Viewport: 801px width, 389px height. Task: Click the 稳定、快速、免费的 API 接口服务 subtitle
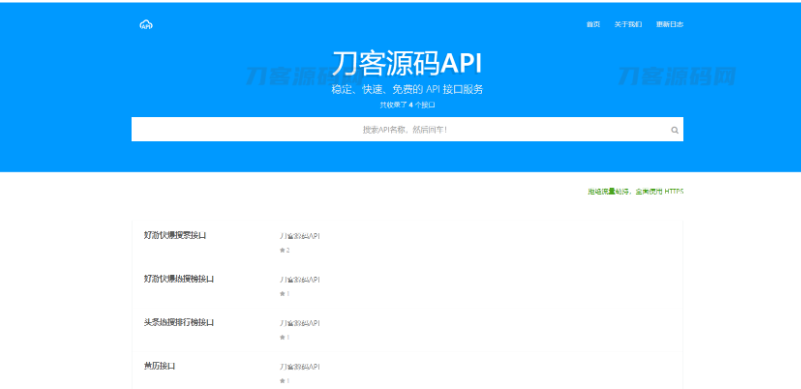point(407,89)
